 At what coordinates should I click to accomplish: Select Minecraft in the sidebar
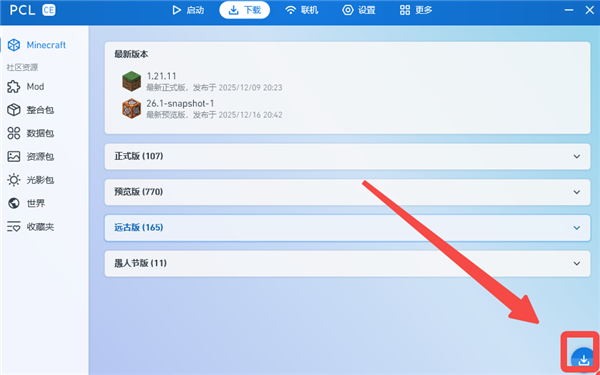pyautogui.click(x=44, y=45)
